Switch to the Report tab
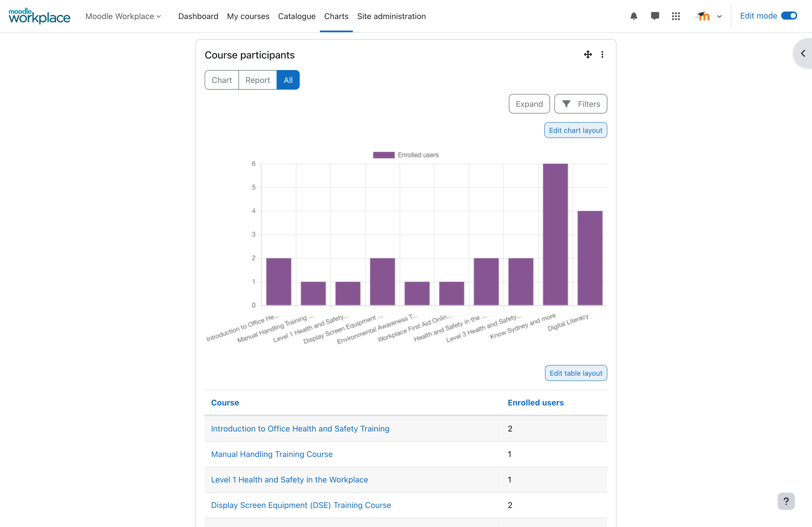The width and height of the screenshot is (812, 527). 258,80
